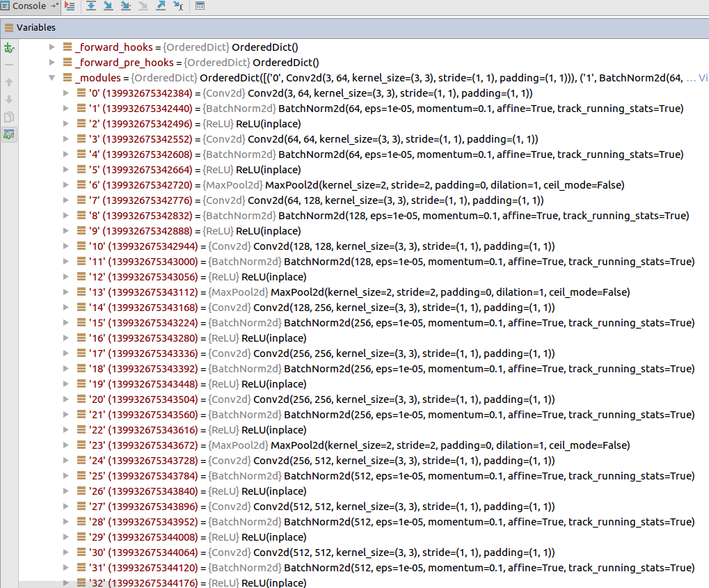709x588 pixels.
Task: Click the Duplicate Watch icon in sidebar
Action: 9,116
